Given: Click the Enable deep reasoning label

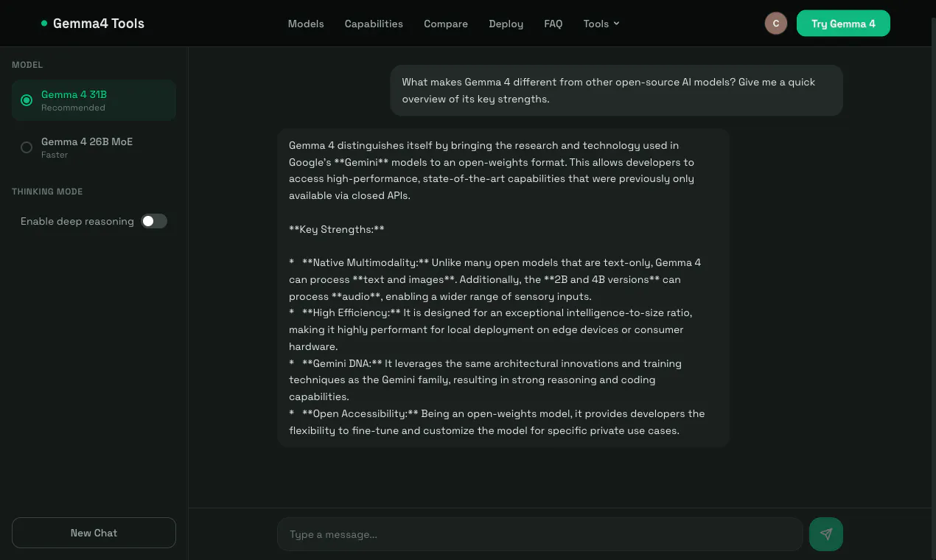Looking at the screenshot, I should [x=77, y=221].
